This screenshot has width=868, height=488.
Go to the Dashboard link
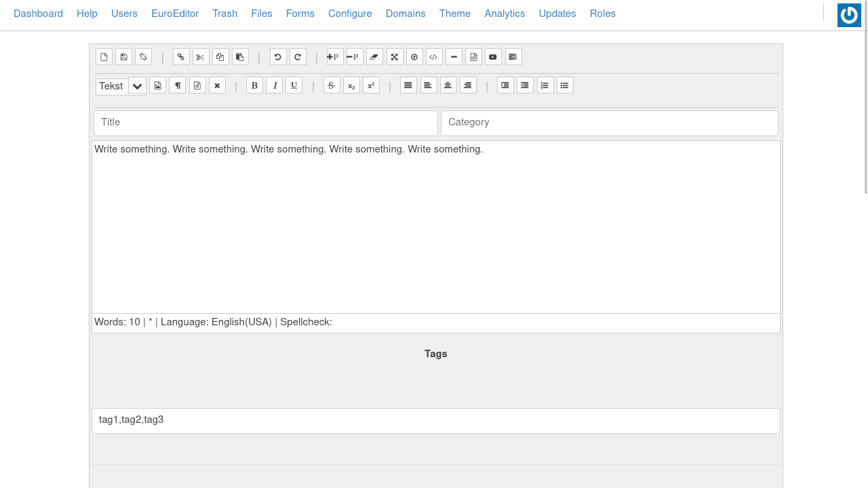click(38, 14)
